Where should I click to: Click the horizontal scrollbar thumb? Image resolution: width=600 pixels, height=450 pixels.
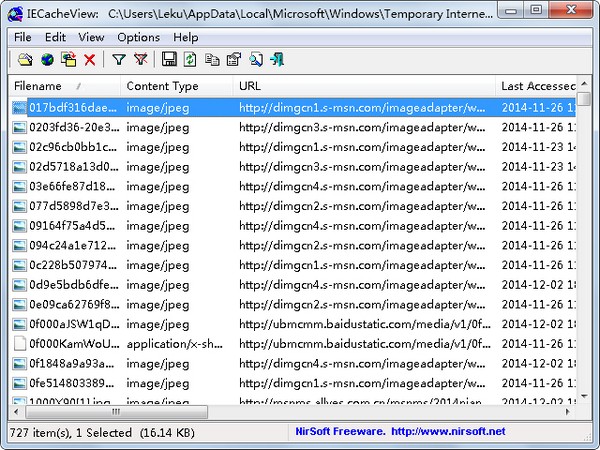click(x=117, y=412)
